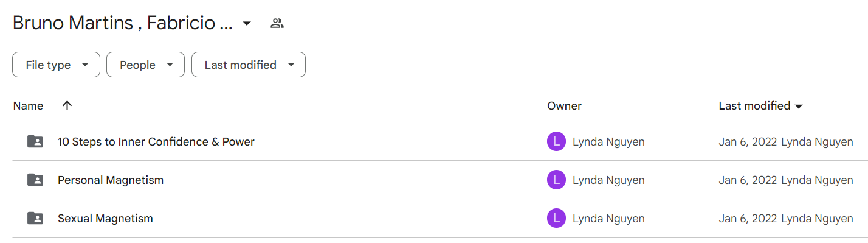
Task: Open the Last modified column sort menu
Action: click(x=761, y=105)
